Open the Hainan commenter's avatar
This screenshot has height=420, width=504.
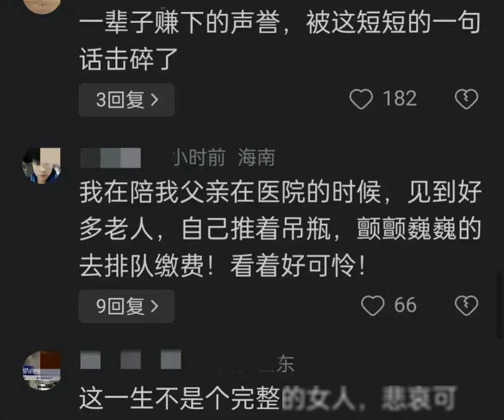(x=41, y=165)
